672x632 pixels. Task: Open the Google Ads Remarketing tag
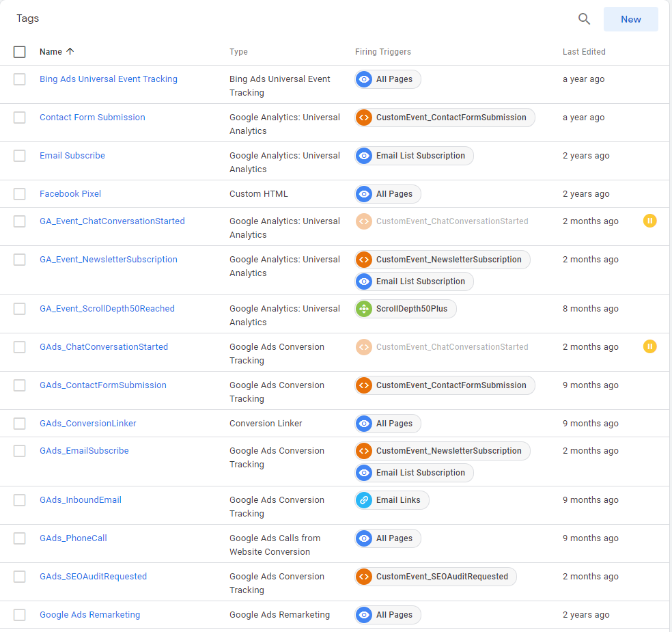click(x=89, y=614)
